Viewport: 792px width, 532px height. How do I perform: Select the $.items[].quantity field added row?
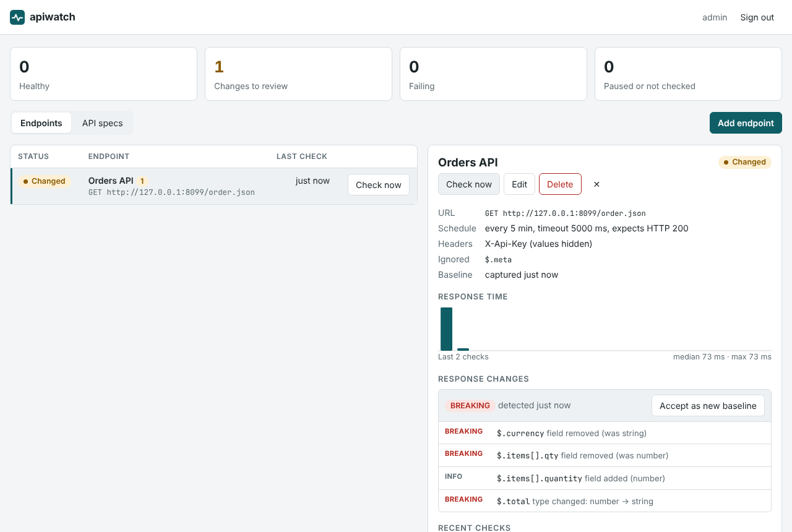[x=605, y=478]
